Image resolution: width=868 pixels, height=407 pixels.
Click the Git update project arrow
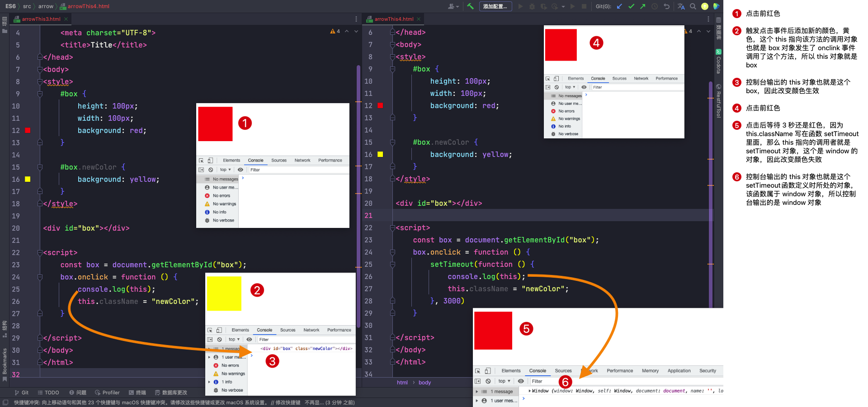tap(619, 6)
